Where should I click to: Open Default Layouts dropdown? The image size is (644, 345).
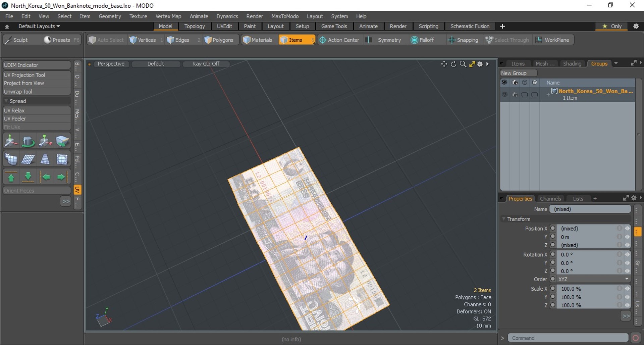(x=39, y=26)
